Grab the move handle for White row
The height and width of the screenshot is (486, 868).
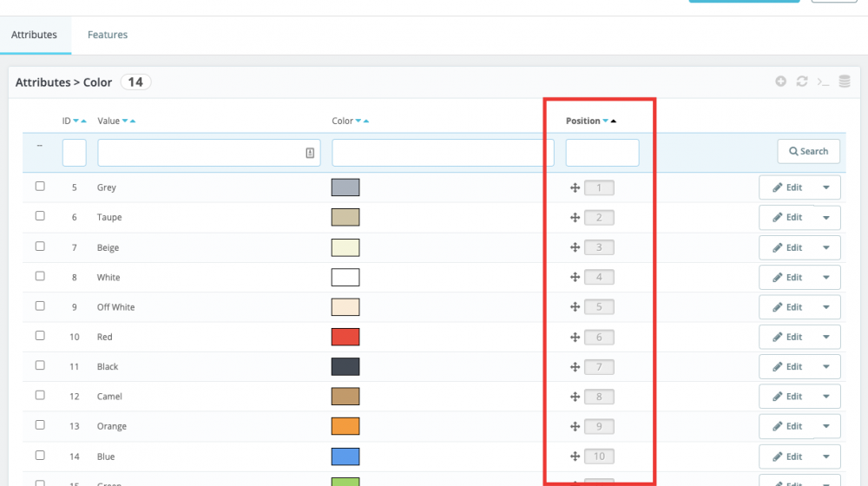[575, 278]
